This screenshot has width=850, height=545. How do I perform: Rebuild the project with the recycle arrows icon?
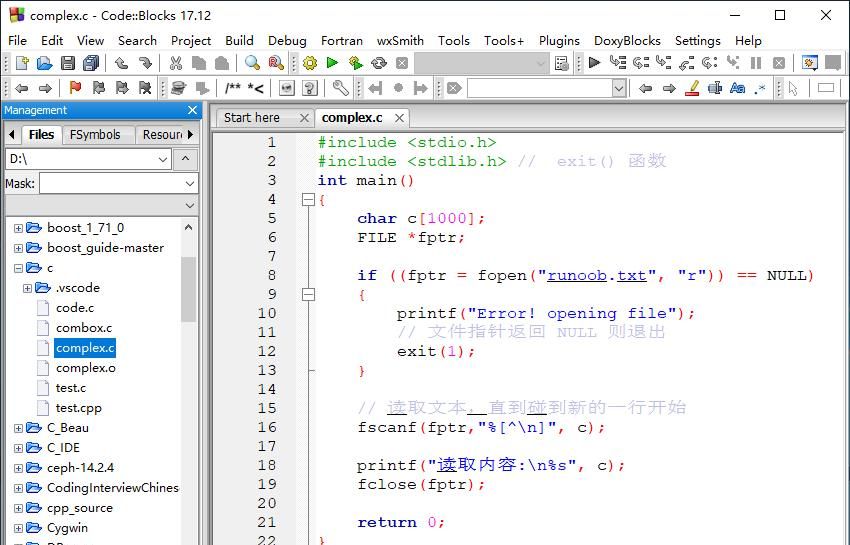[x=379, y=63]
